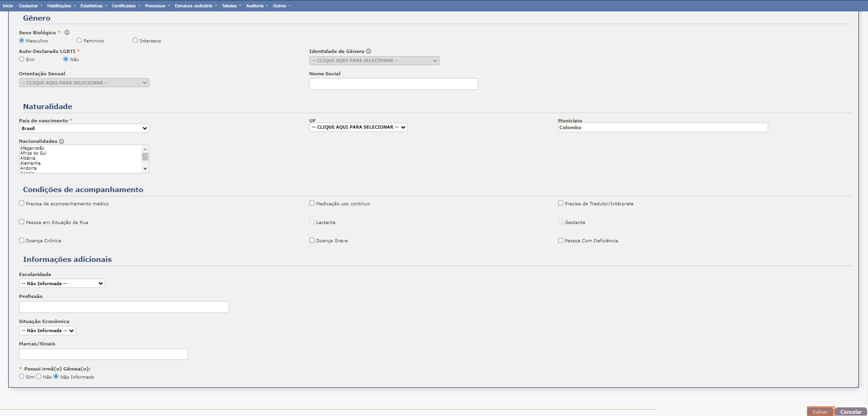The width and height of the screenshot is (868, 416).
Task: Open the Outros menu
Action: [x=282, y=6]
